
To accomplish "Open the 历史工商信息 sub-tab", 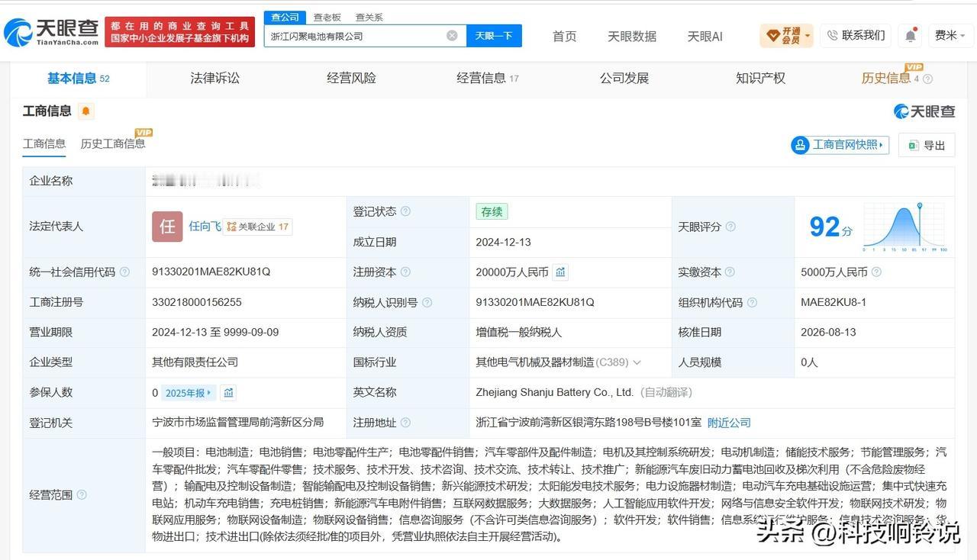I will coord(113,143).
